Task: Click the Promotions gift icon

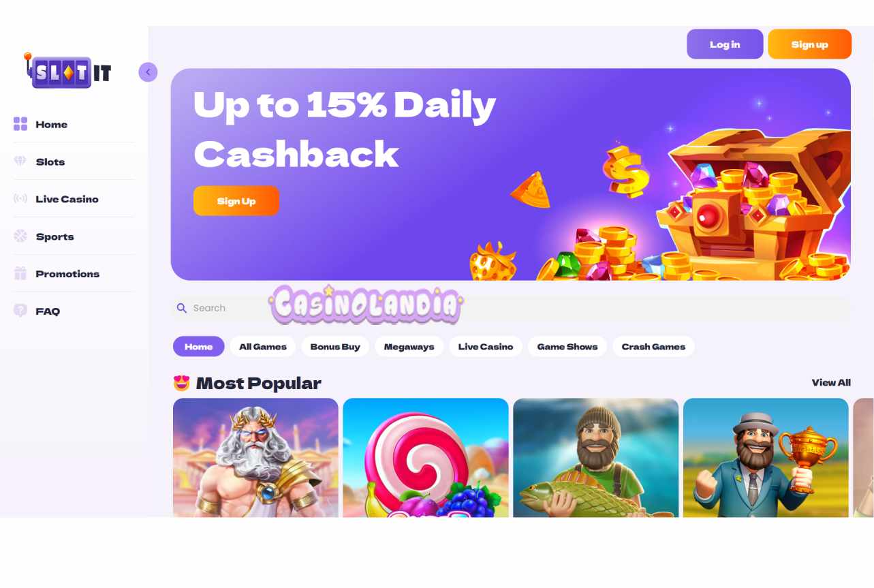Action: (20, 273)
